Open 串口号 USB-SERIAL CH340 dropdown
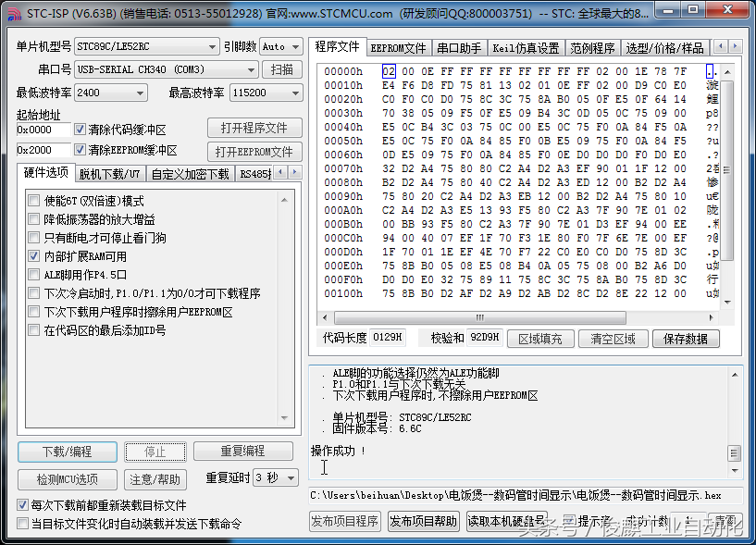Viewport: 756px width, 545px height. coord(167,69)
